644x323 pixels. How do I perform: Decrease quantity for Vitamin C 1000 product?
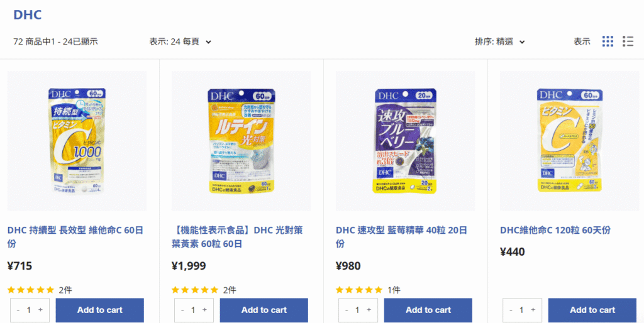(19, 310)
